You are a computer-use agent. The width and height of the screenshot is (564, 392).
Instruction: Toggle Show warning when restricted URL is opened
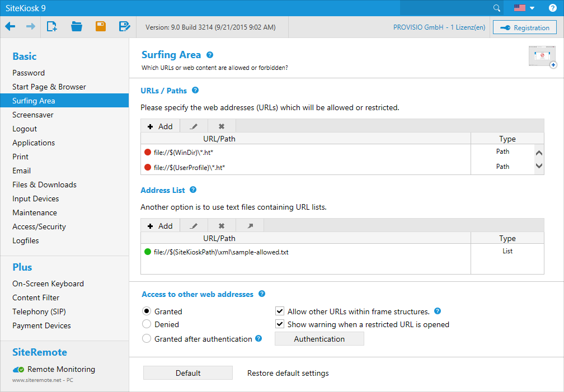(280, 324)
